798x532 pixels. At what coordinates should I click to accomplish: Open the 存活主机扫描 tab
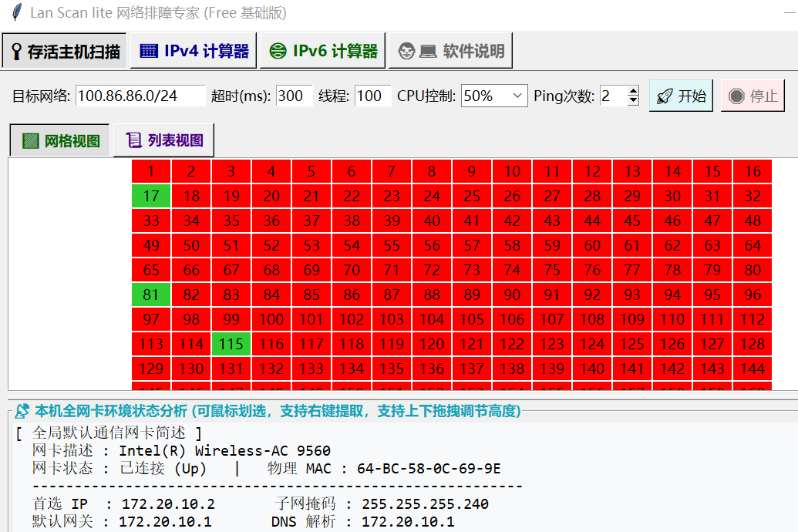(64, 51)
